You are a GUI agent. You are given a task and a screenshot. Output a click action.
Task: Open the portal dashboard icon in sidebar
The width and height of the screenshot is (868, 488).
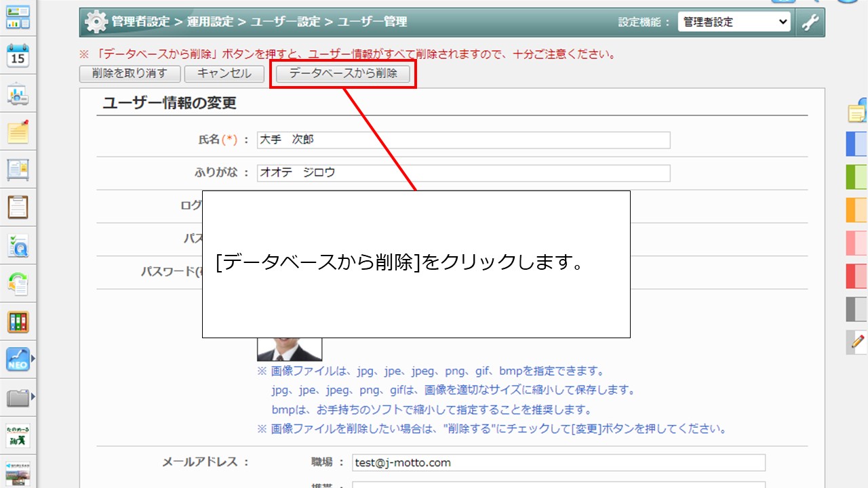pos(18,17)
